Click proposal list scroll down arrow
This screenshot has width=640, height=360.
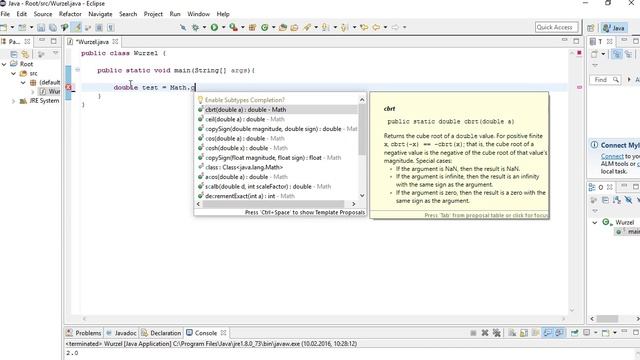[362, 196]
